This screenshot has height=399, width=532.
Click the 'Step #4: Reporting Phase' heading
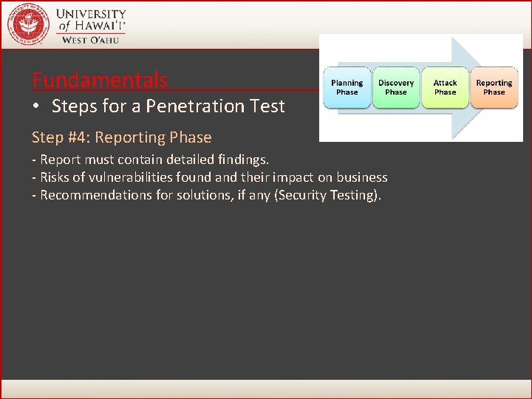click(122, 137)
